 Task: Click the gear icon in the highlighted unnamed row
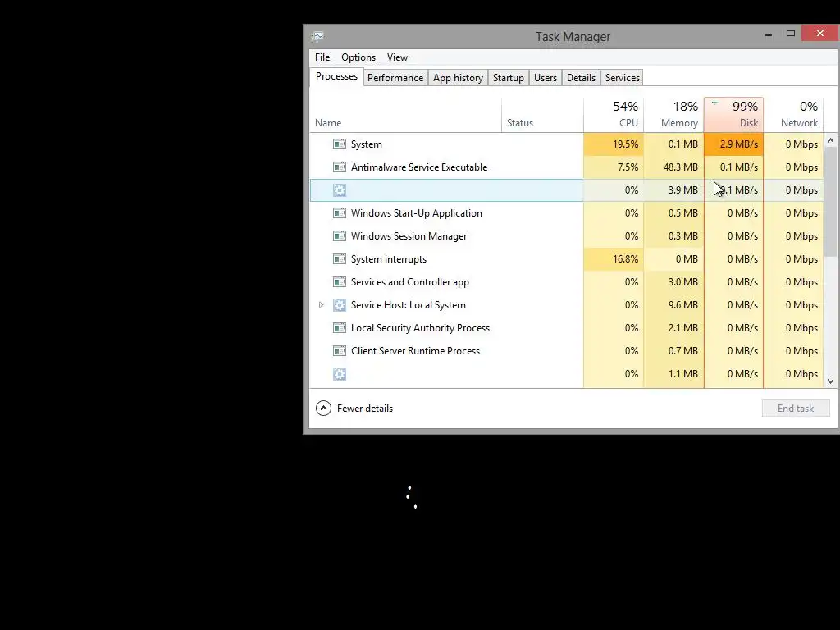click(x=339, y=190)
